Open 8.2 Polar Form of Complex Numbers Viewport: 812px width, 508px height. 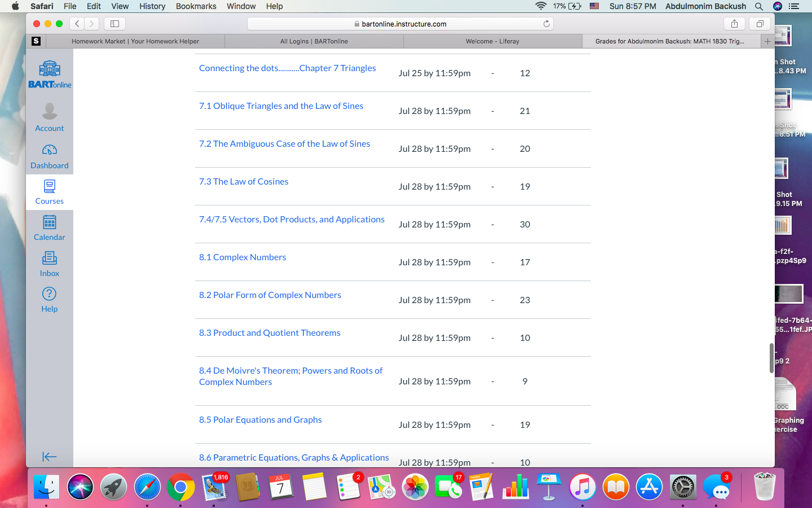pyautogui.click(x=270, y=295)
